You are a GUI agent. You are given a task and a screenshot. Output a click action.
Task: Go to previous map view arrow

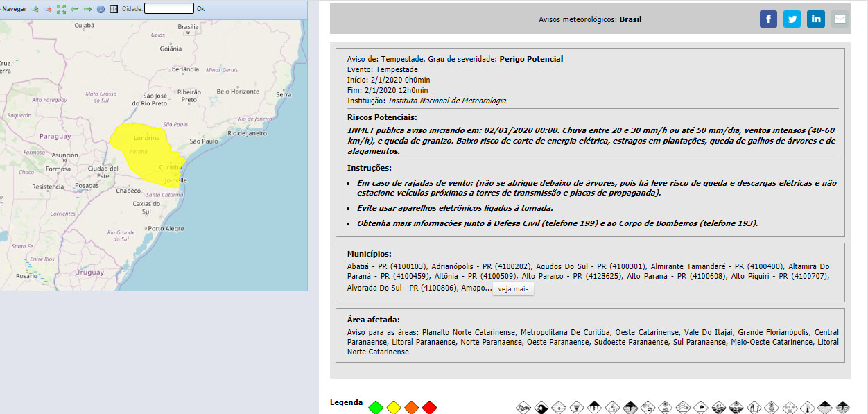click(74, 9)
